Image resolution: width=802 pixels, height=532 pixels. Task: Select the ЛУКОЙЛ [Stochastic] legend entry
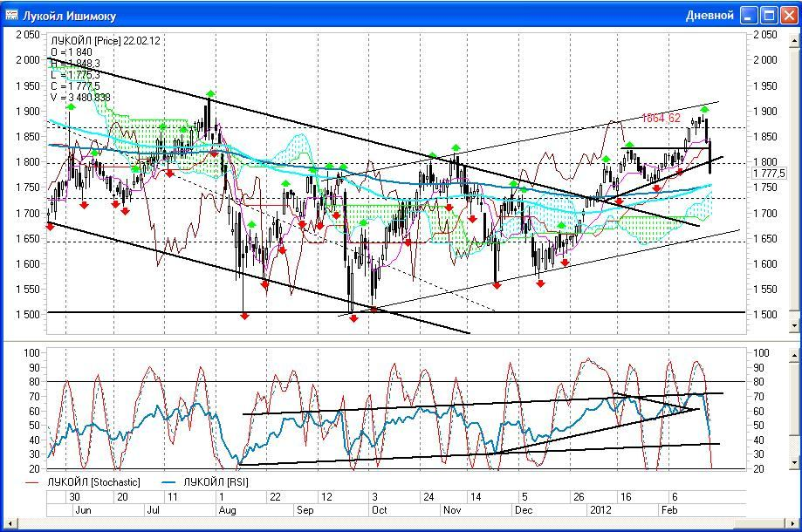point(83,482)
